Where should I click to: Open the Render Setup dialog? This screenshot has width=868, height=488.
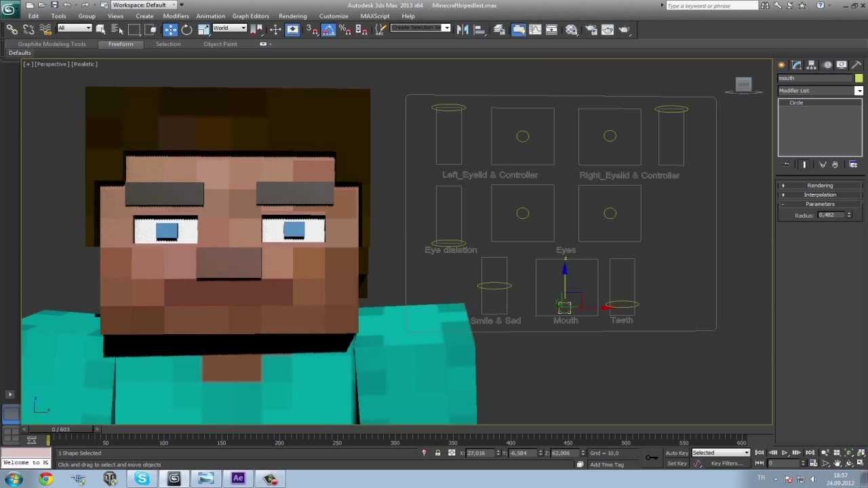(591, 29)
